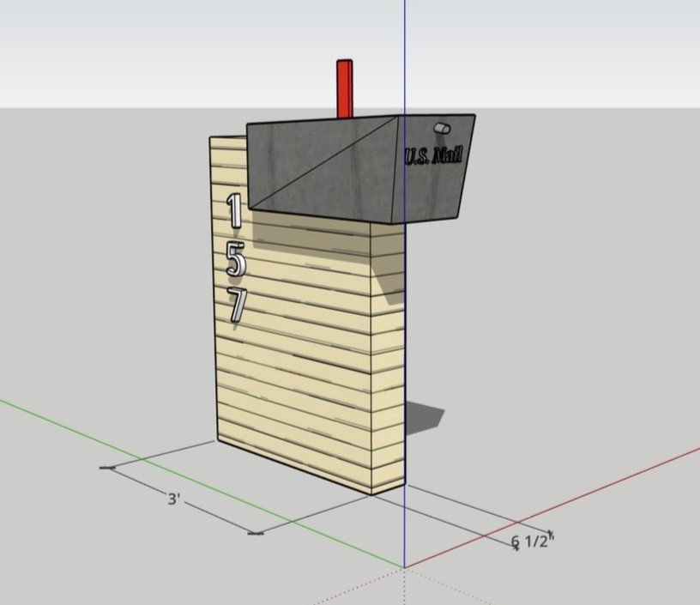
Task: Select the 3' dimension label
Action: 173,499
